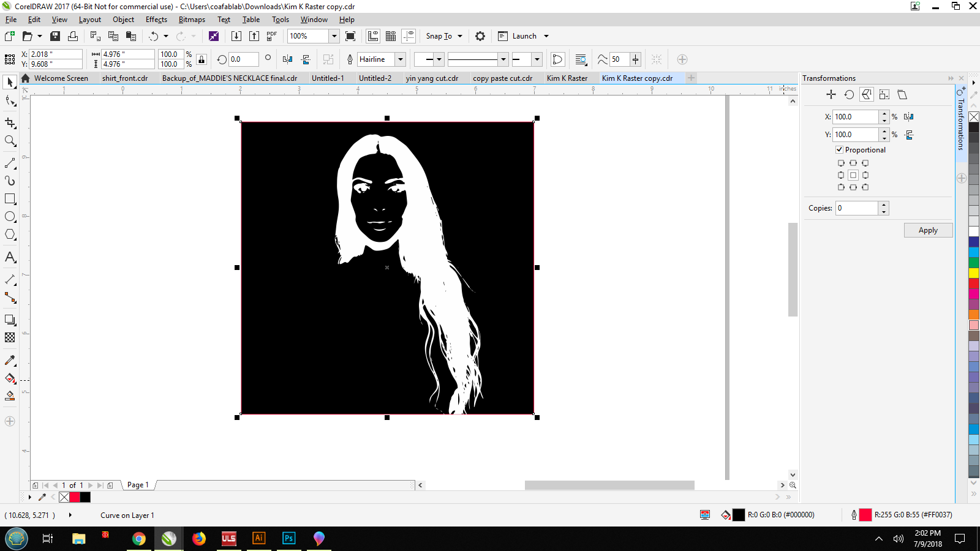This screenshot has height=551, width=980.
Task: Toggle the show rulers button
Action: (373, 36)
